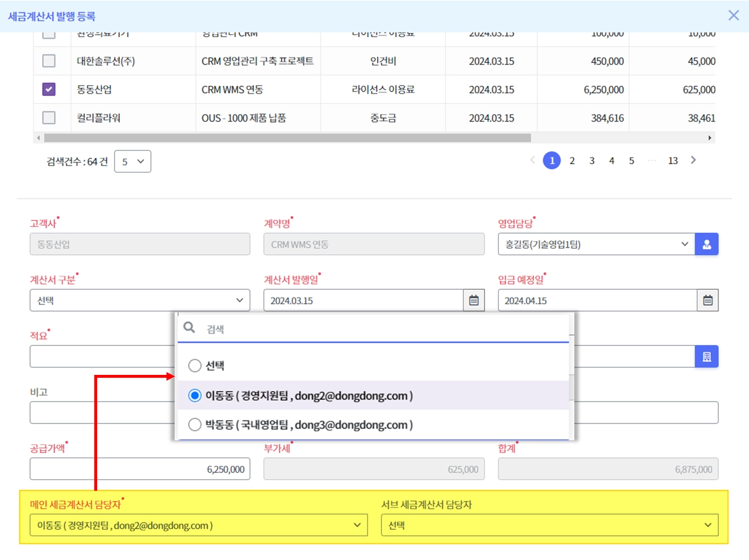Click the 공급가액 amount field 6,250,000

pos(140,469)
